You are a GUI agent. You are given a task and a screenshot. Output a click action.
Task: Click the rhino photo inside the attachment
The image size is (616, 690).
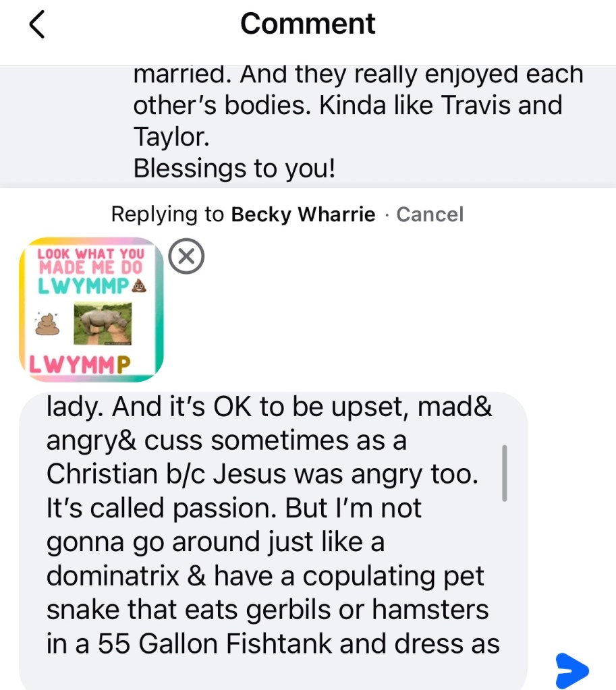tap(103, 322)
